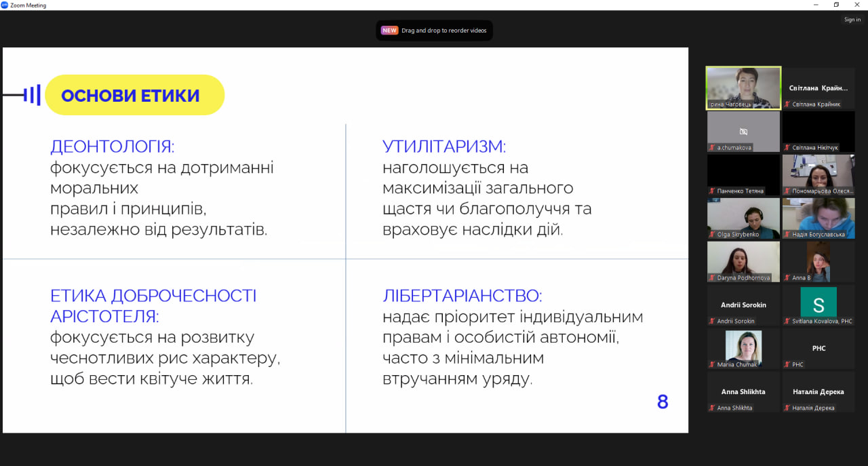Maximize the Zoom Meeting window
Image resolution: width=868 pixels, height=466 pixels.
(836, 5)
